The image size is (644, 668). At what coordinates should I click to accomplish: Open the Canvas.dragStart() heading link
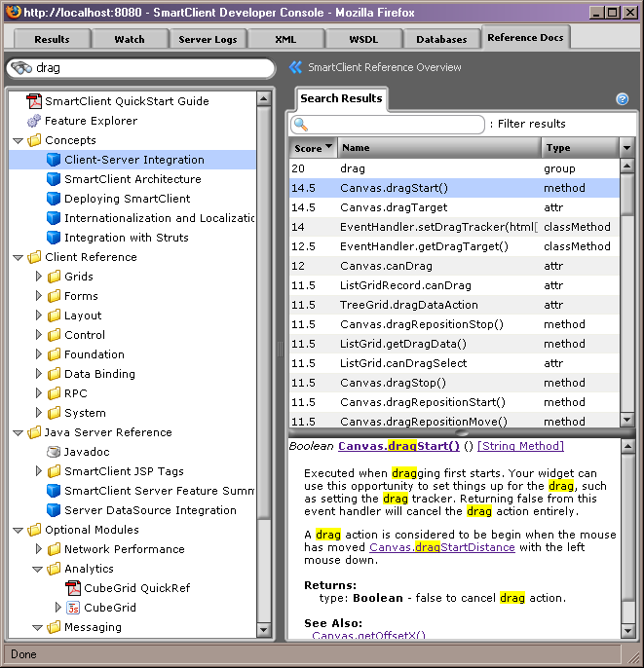pos(398,446)
